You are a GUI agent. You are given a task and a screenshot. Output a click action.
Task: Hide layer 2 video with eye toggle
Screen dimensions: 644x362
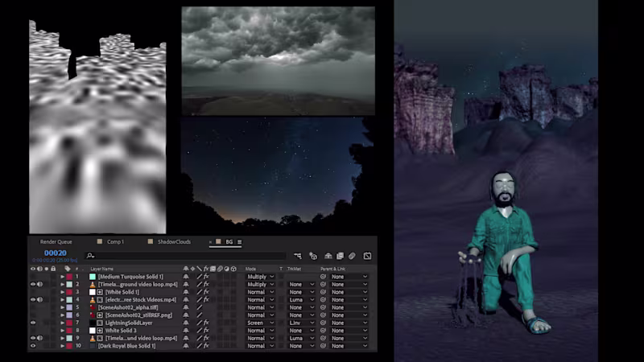coord(33,285)
